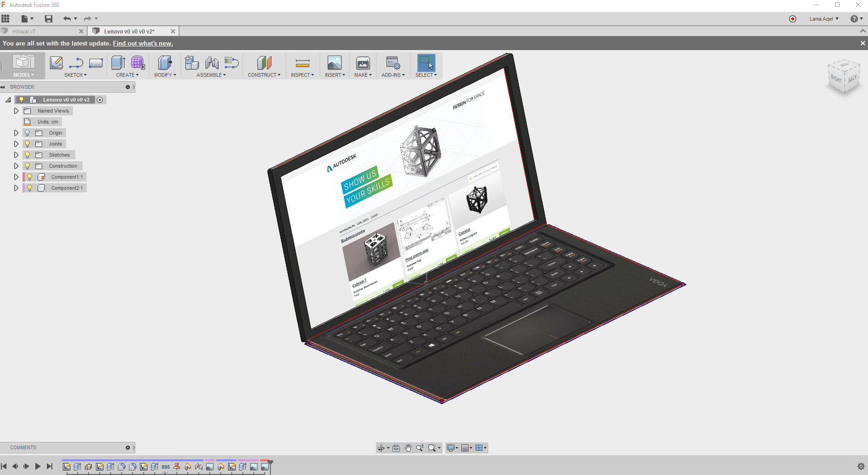Open the Lama Aqel account menu
The height and width of the screenshot is (475, 868).
point(824,19)
